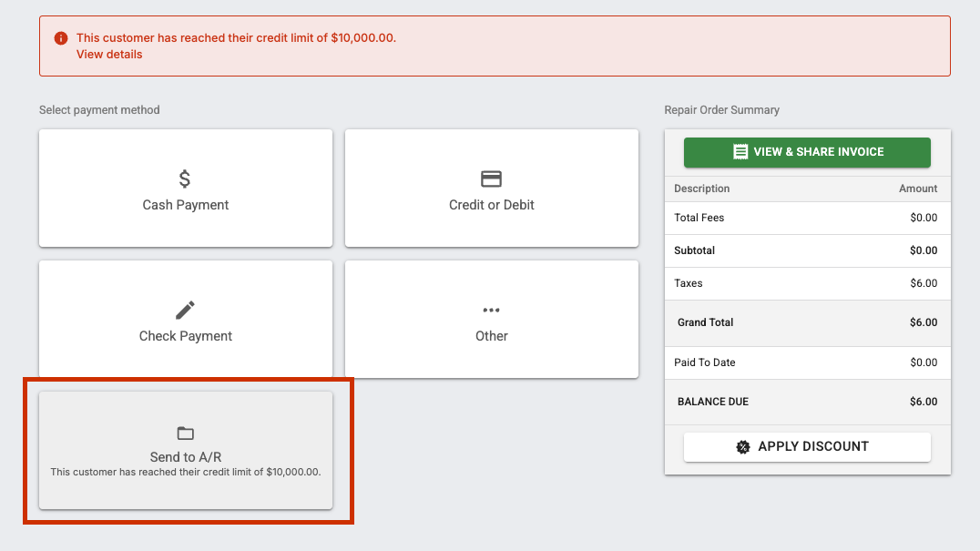Click 'Select payment method' heading
Viewport: 980px width, 551px height.
[x=99, y=110]
